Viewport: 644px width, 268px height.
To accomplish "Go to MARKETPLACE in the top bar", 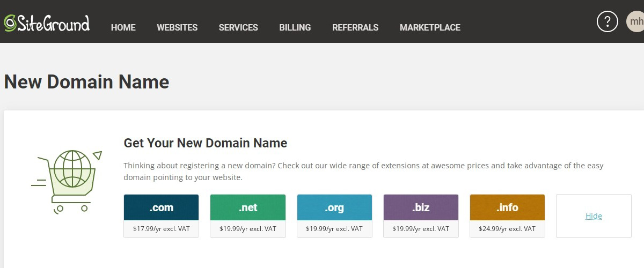I will 430,27.
